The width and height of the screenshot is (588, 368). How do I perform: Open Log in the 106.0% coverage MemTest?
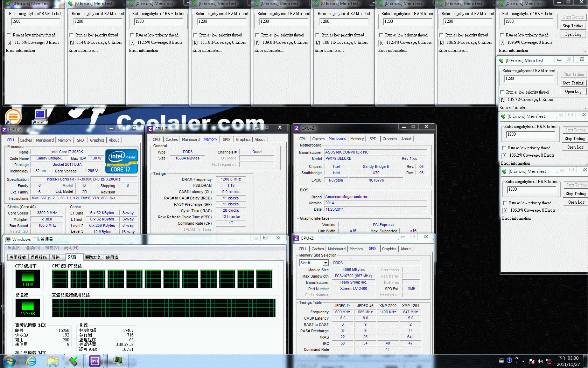point(576,202)
